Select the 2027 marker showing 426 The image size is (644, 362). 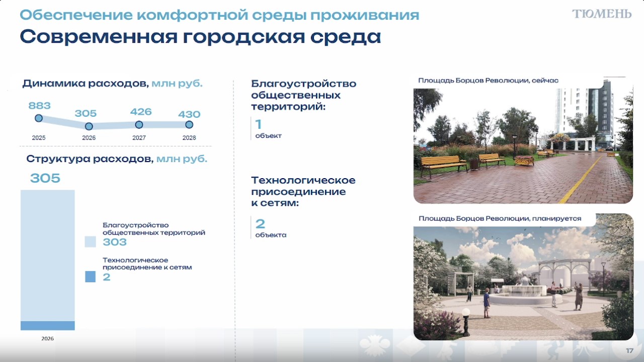(x=139, y=124)
